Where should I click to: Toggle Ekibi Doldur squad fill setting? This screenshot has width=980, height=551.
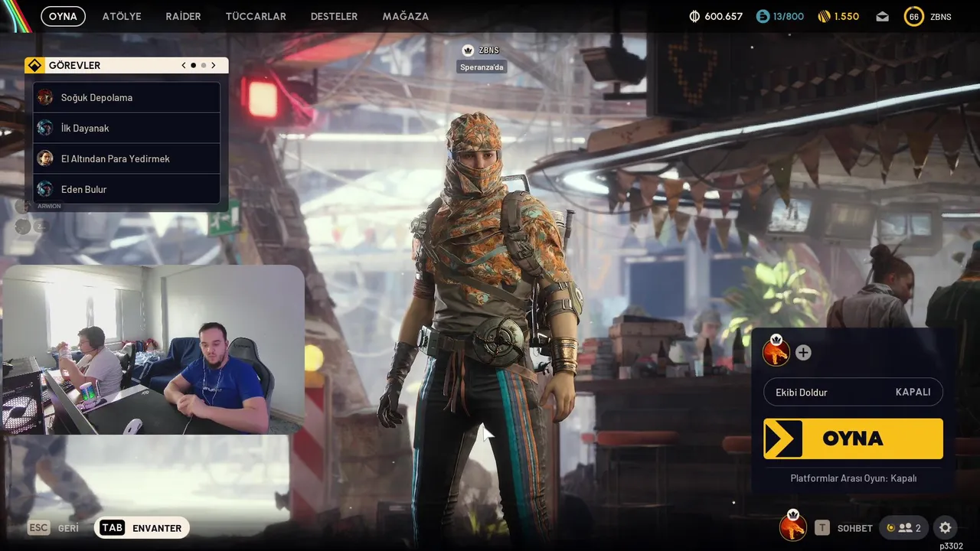click(853, 392)
